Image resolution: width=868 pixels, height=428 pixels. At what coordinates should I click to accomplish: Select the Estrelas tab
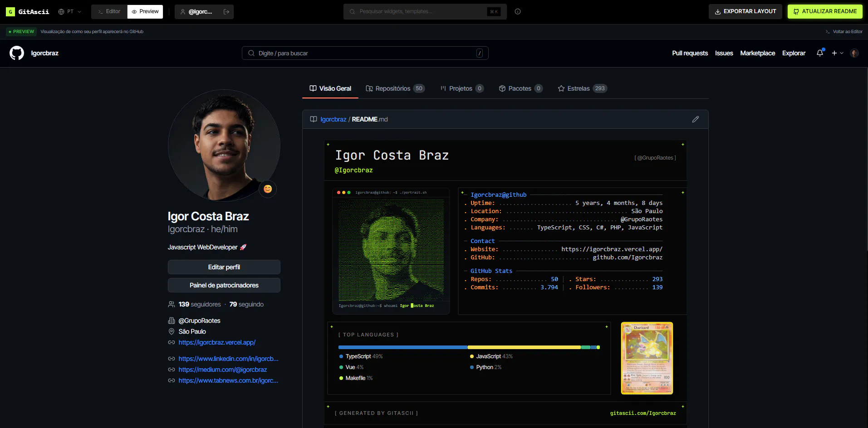pyautogui.click(x=582, y=88)
